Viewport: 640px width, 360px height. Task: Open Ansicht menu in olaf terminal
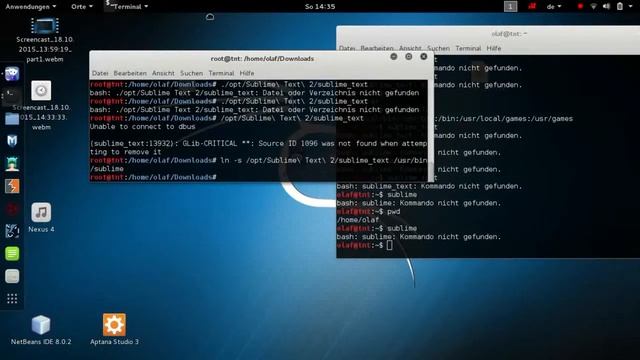410,48
